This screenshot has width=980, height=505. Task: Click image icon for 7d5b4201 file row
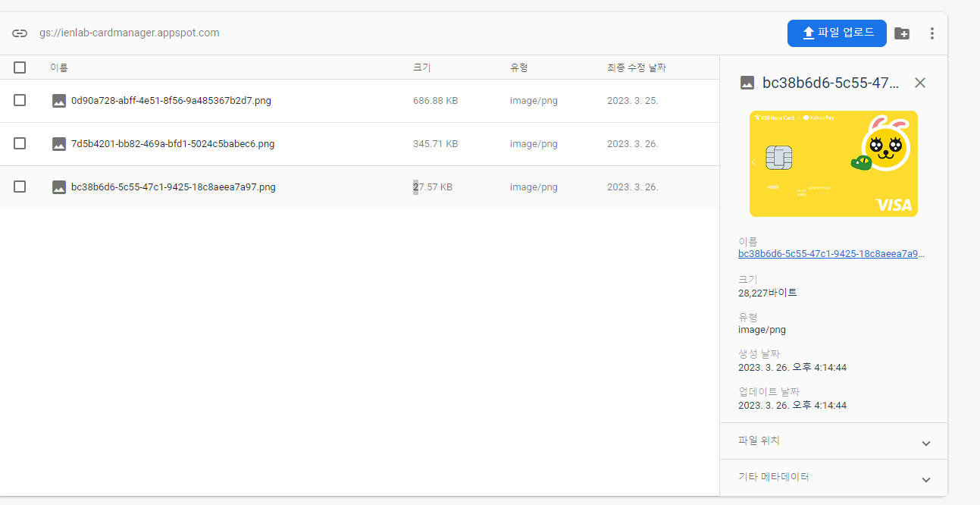click(x=59, y=144)
